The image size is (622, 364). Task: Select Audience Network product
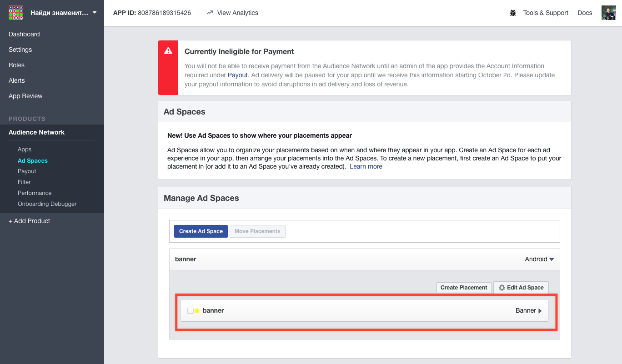point(36,132)
